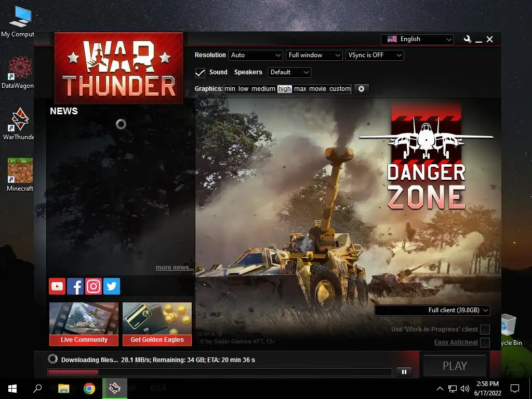This screenshot has height=399, width=532.
Task: Open Windows Start menu
Action: (x=12, y=389)
